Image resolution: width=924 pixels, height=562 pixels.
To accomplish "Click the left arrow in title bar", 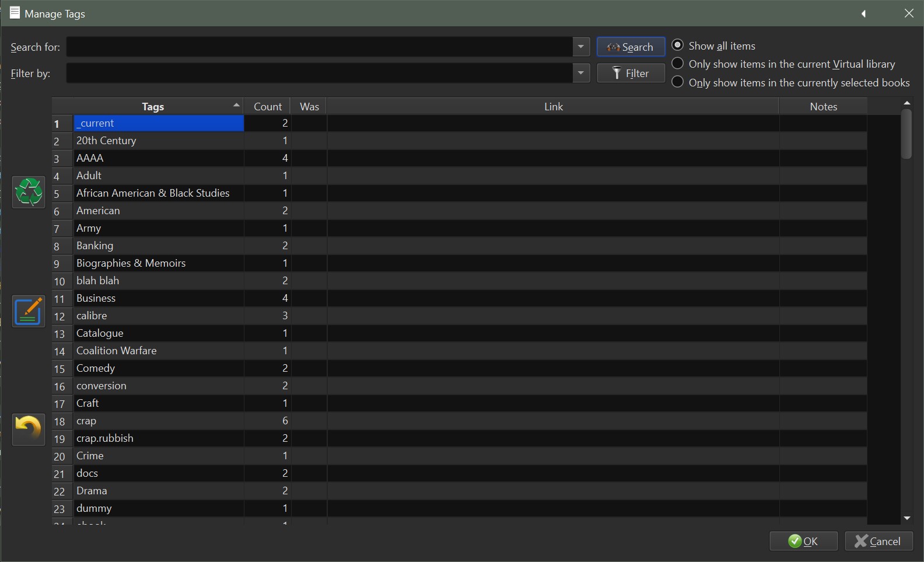I will (x=863, y=13).
